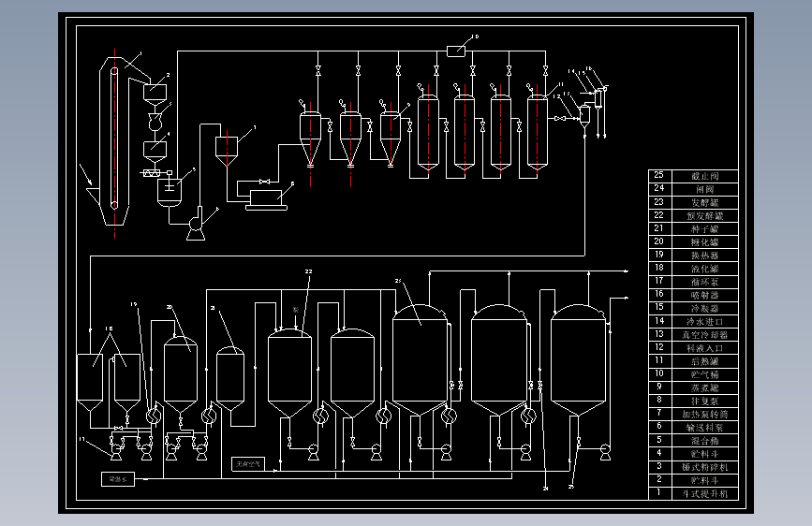Click the reciprocating pump symbol labeled 8
Image resolution: width=812 pixels, height=526 pixels.
tap(266, 198)
